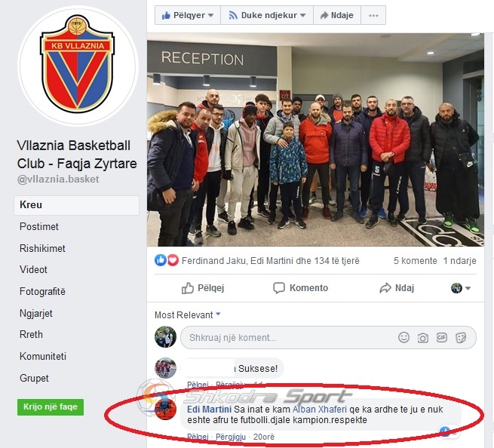Screen dimensions: 494x448
Task: Click the KB Vllaznia logo picture
Action: click(78, 66)
